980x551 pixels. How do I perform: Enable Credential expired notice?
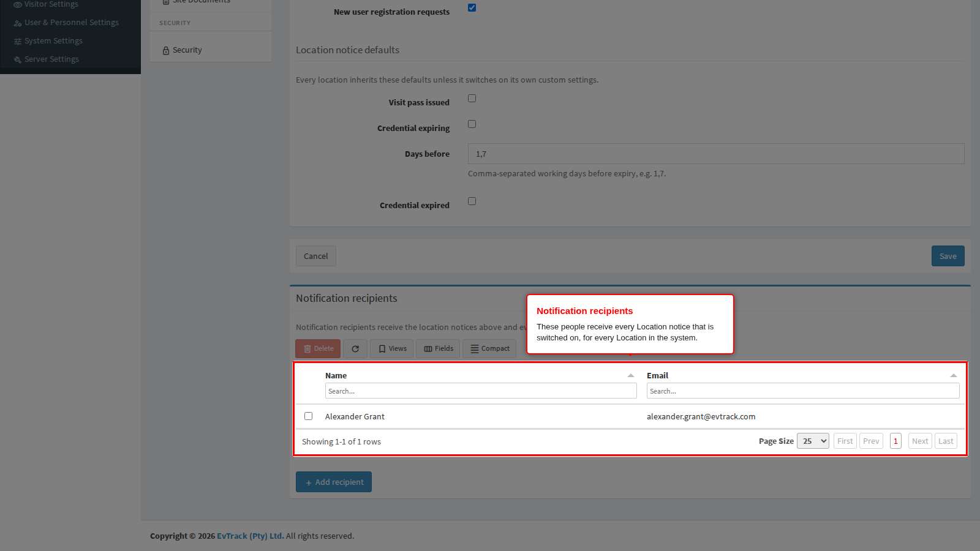(x=472, y=201)
